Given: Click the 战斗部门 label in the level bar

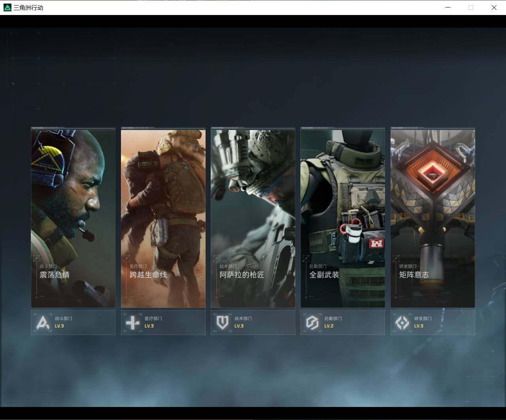Looking at the screenshot, I should point(63,318).
